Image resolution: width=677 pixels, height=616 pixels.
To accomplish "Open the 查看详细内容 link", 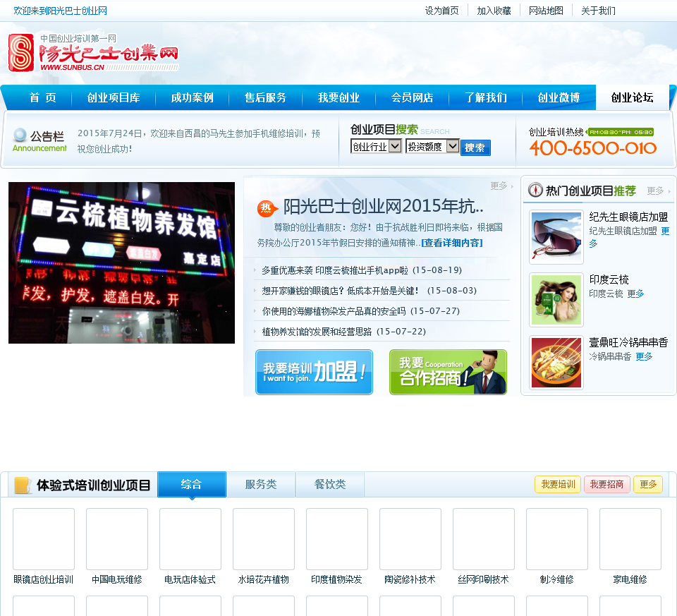I will pos(451,243).
